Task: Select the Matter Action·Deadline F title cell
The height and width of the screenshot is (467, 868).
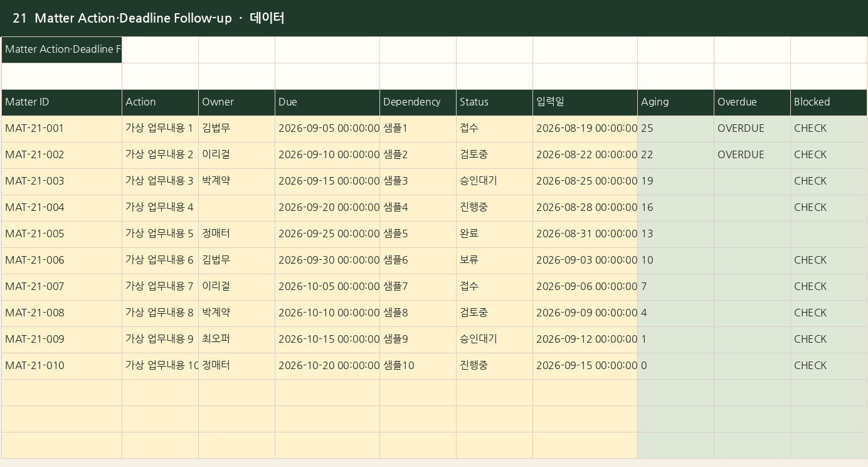Action: (61, 50)
